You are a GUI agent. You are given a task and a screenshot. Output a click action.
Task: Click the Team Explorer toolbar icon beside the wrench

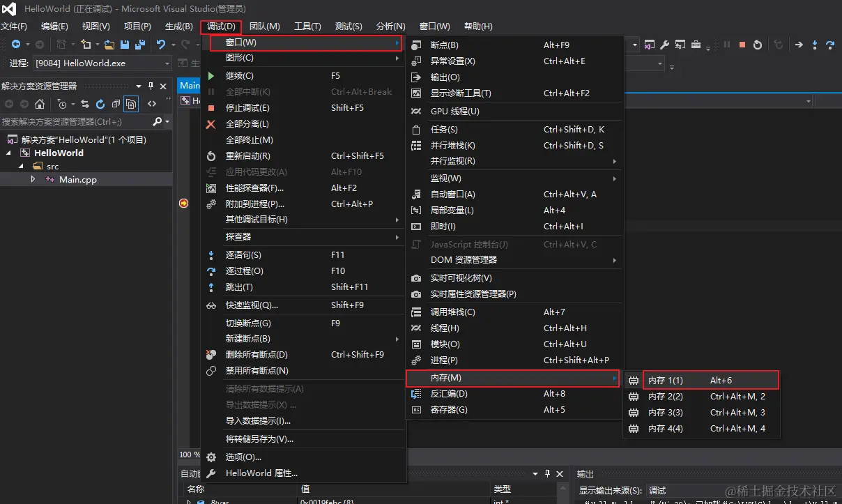point(680,45)
